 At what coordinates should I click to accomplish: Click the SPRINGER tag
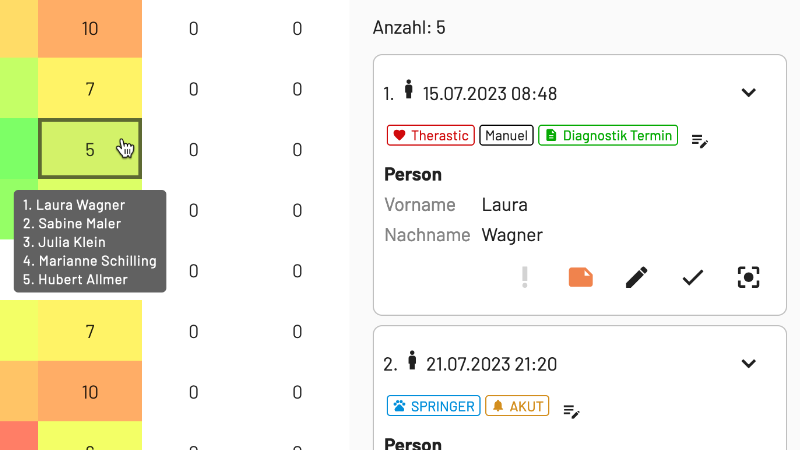432,406
